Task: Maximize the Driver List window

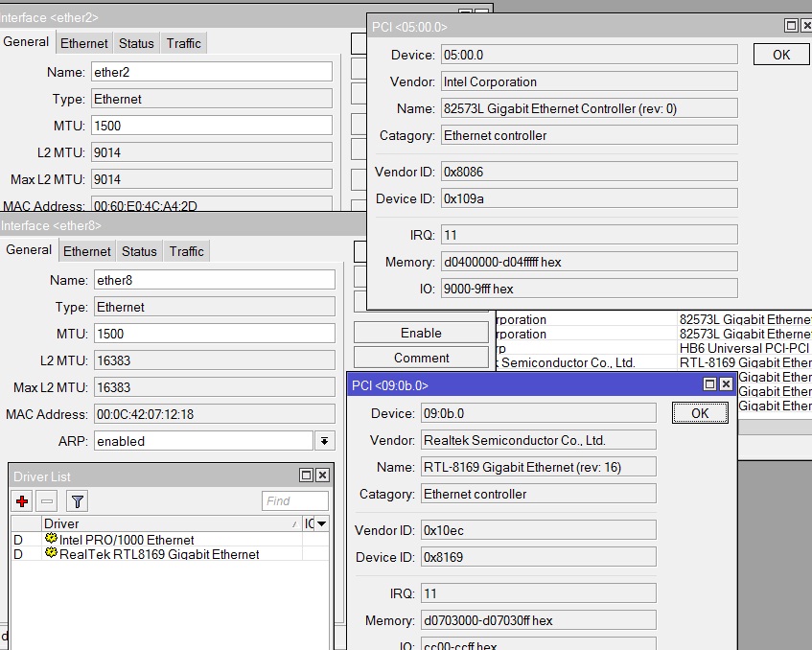Action: (306, 475)
